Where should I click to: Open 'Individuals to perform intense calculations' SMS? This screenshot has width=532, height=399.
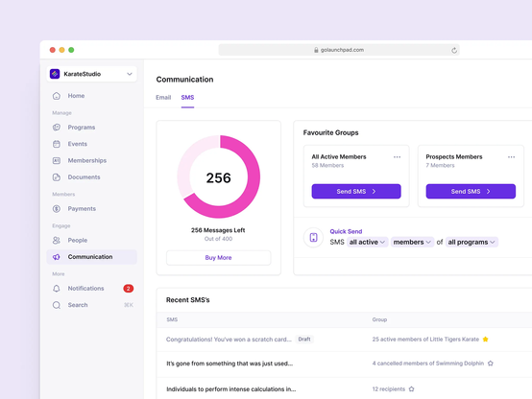click(x=231, y=389)
